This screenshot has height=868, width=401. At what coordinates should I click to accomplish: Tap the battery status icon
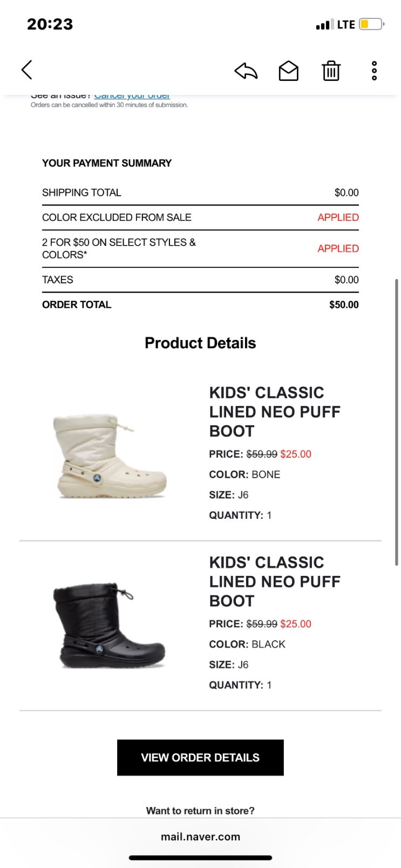tap(371, 24)
